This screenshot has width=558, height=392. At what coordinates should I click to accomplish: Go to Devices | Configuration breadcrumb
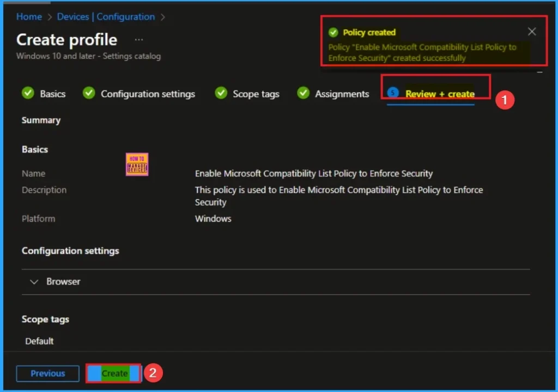[x=106, y=17]
